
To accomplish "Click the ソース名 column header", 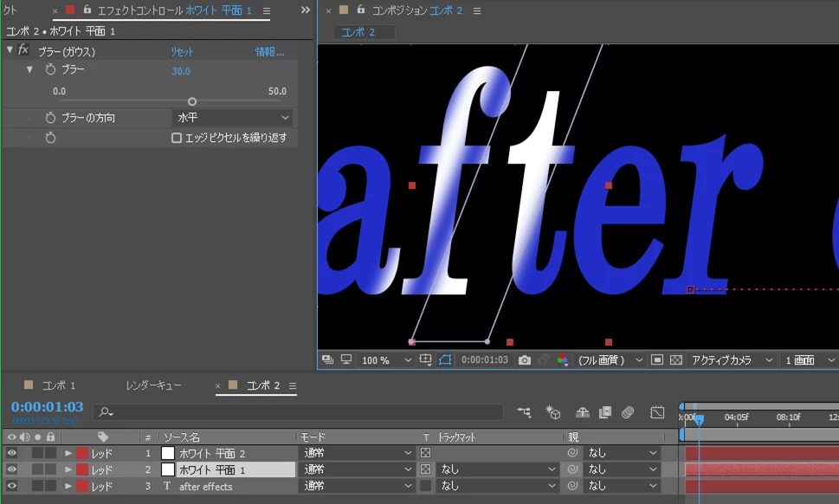I will click(x=181, y=437).
